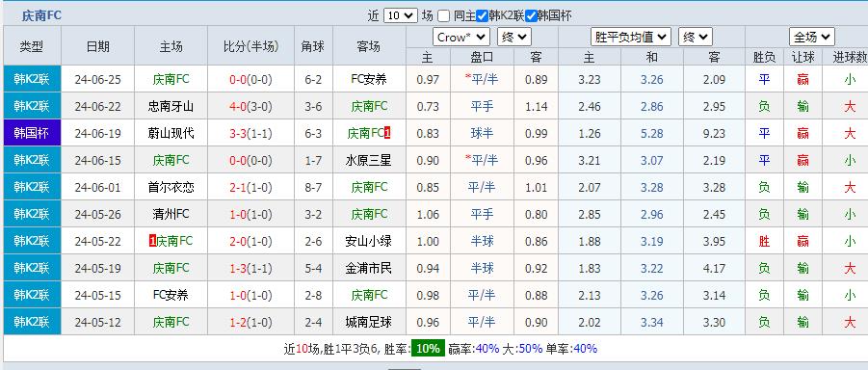868x370 pixels.
Task: Open the 终 dropdown next to 胜平负均值
Action: click(x=696, y=38)
